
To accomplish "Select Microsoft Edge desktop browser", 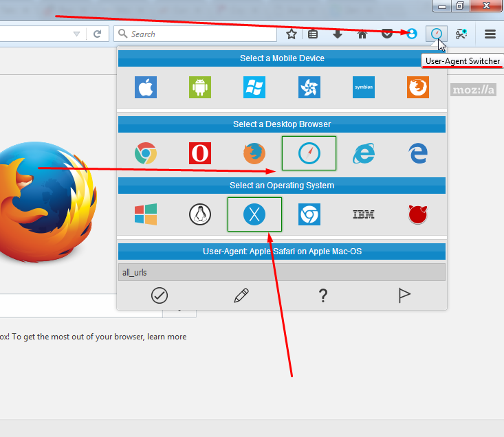I will [417, 153].
